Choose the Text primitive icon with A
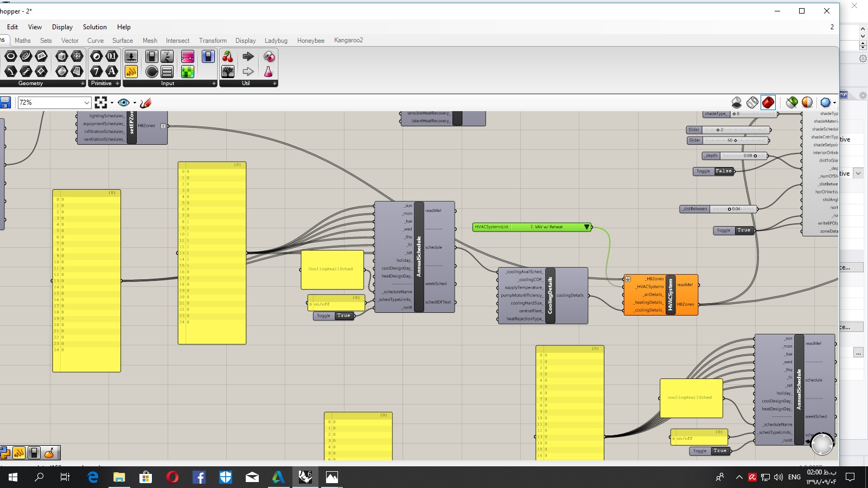Viewport: 868px width, 488px height. point(112,71)
